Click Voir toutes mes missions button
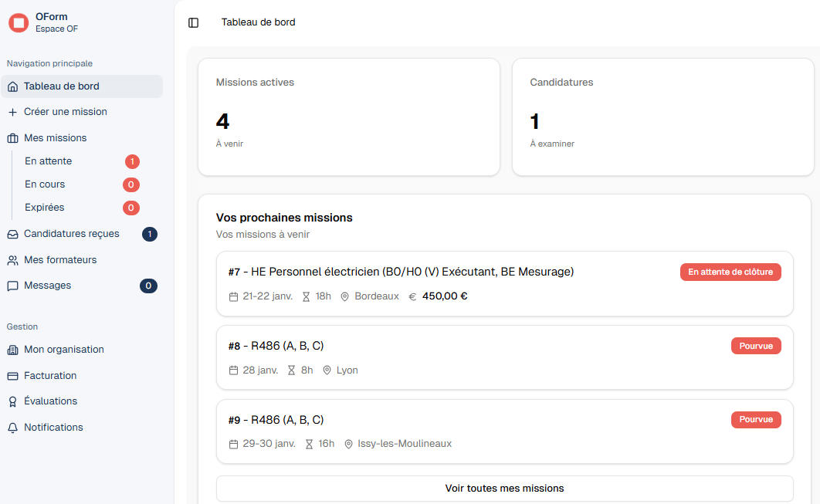 click(504, 489)
